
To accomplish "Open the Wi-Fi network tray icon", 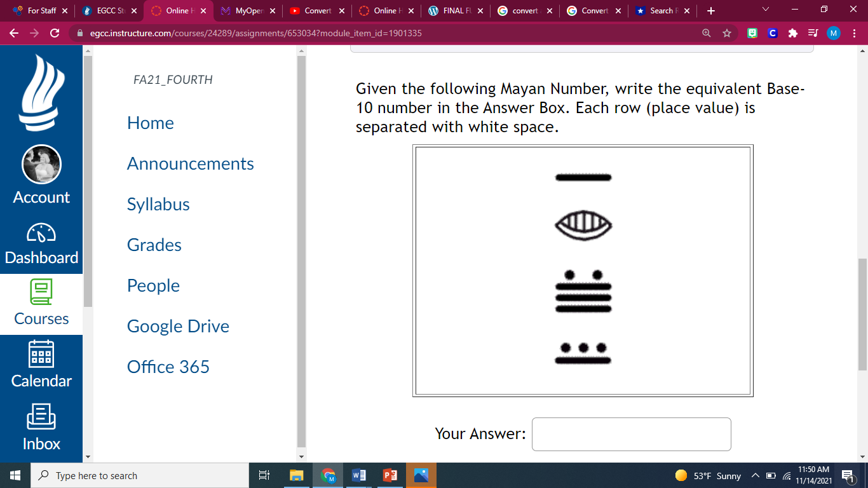I will (786, 476).
